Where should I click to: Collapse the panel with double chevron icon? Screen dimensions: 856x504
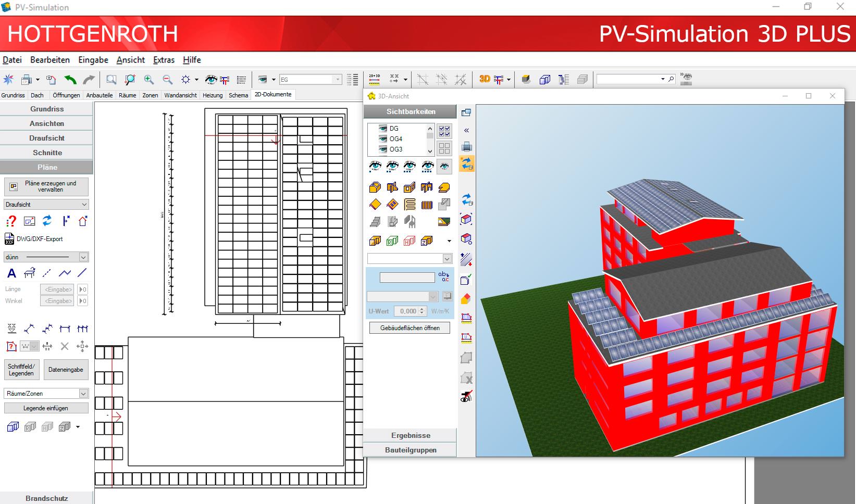(x=466, y=130)
